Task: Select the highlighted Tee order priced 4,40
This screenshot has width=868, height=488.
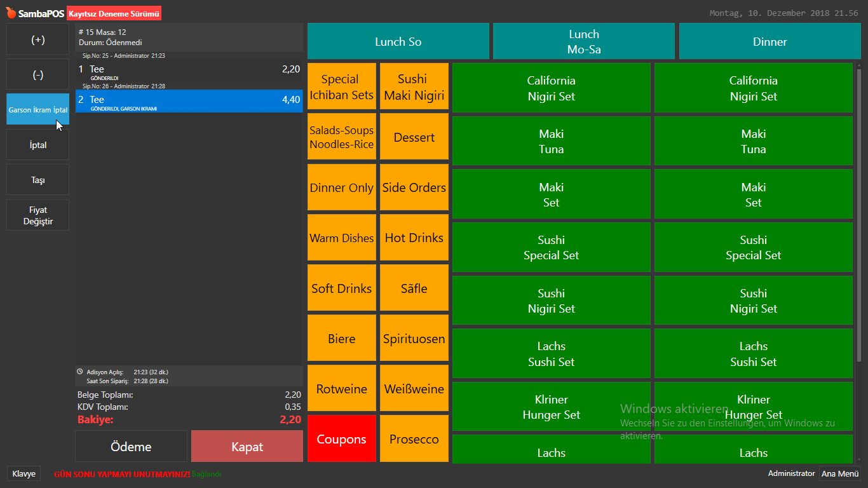Action: pos(189,101)
